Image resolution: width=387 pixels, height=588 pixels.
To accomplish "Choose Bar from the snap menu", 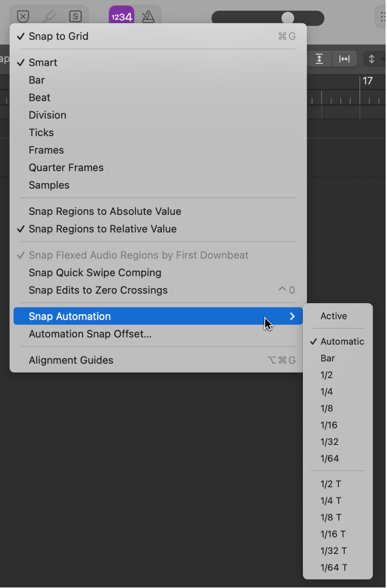I will point(36,80).
